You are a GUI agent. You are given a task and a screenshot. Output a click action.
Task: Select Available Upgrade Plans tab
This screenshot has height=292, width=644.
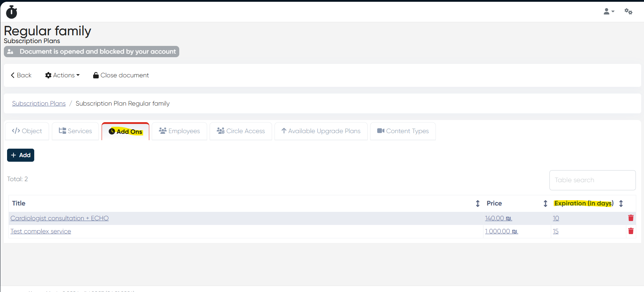tap(321, 131)
